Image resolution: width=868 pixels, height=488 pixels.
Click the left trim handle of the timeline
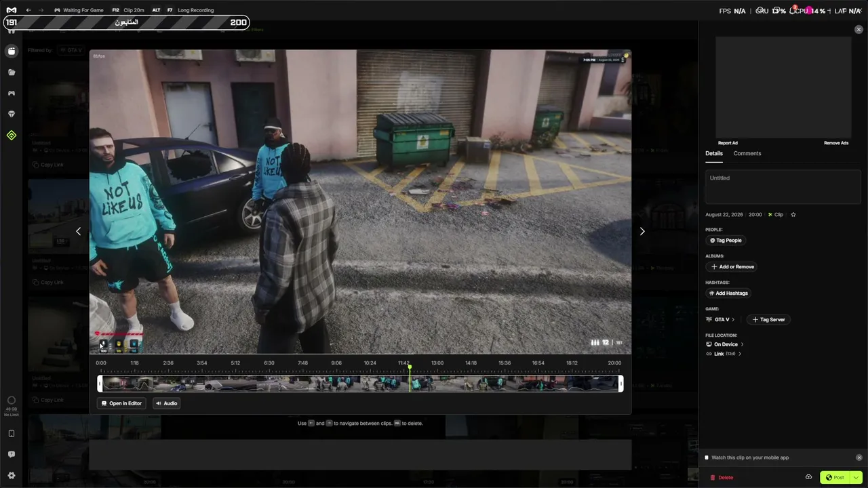(x=100, y=384)
